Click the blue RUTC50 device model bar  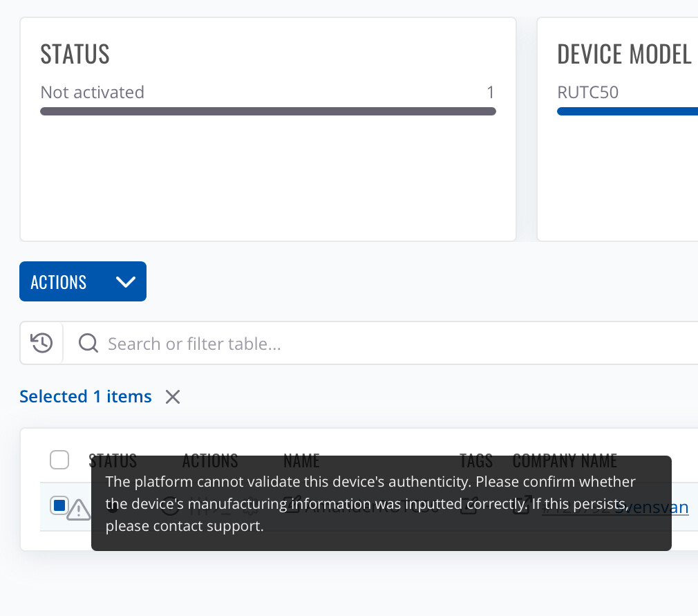[x=628, y=111]
